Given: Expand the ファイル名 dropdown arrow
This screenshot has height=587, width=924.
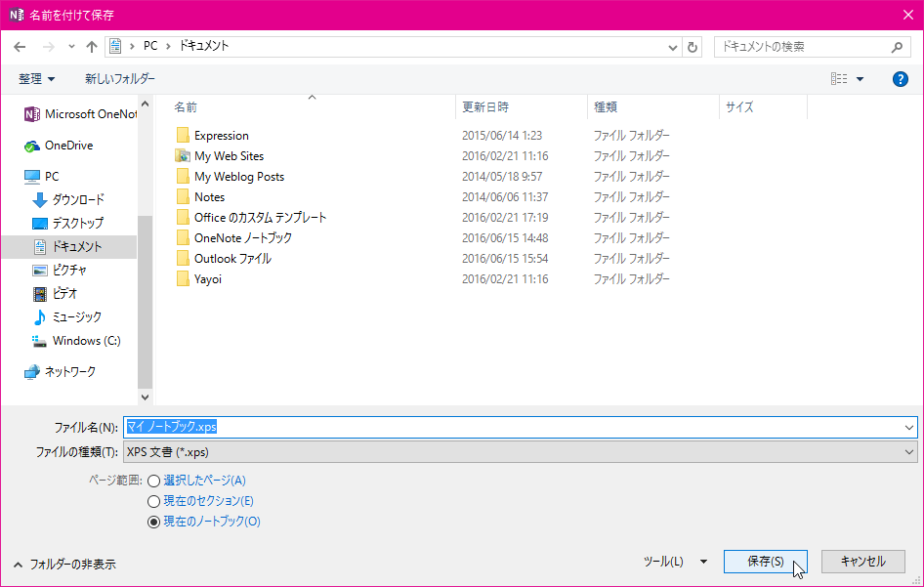Looking at the screenshot, I should [909, 427].
